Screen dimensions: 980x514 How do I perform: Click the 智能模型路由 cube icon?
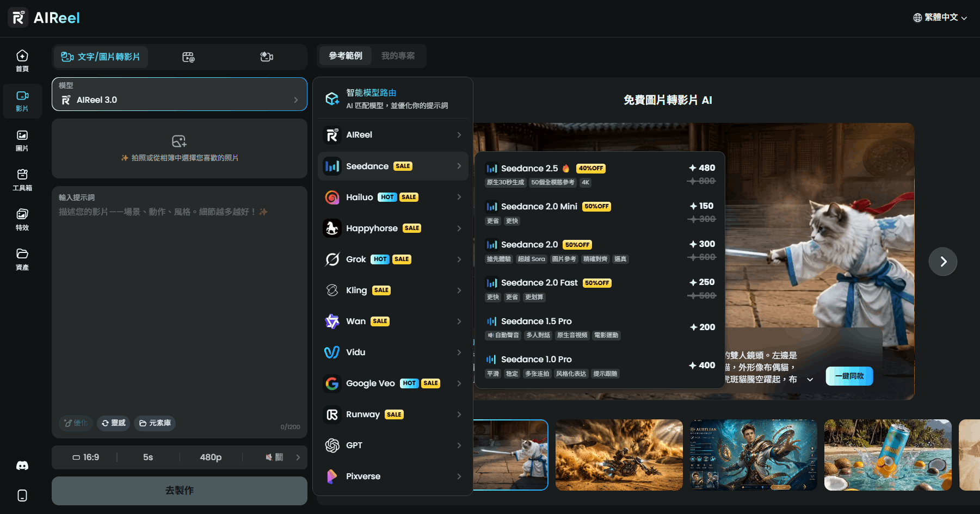click(332, 98)
